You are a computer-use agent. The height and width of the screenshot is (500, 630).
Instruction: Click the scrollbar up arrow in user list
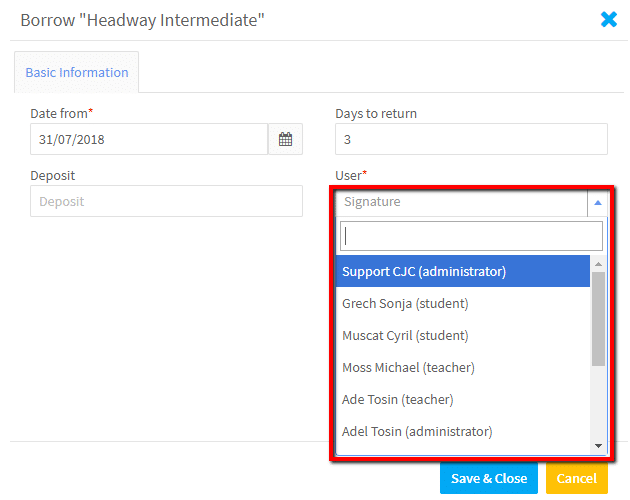[598, 264]
